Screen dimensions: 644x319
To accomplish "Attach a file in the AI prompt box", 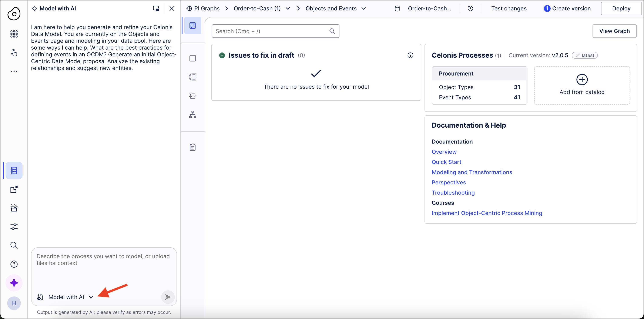I will (x=40, y=297).
